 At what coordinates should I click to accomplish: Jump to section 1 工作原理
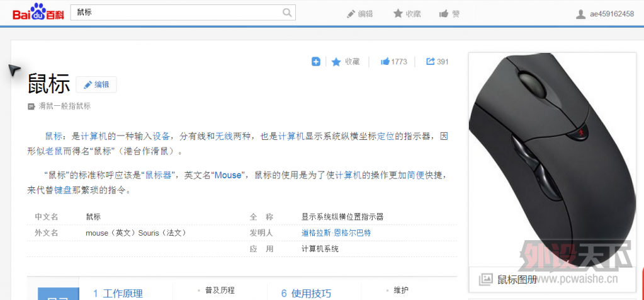pyautogui.click(x=118, y=294)
